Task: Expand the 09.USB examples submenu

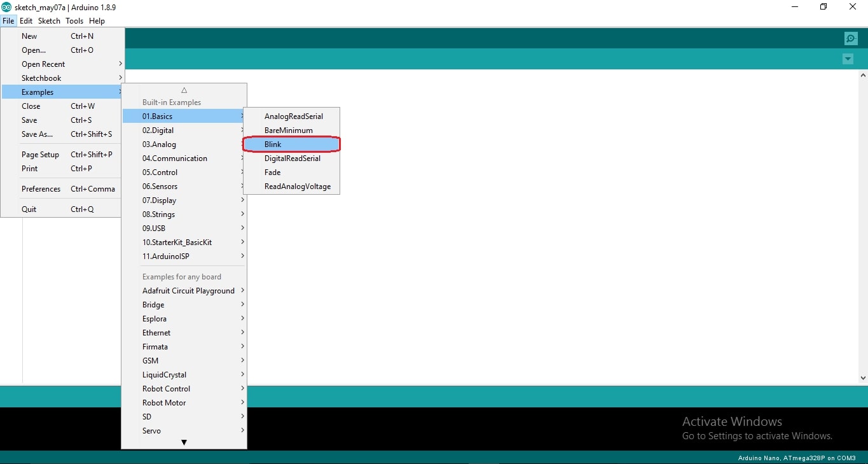Action: (x=184, y=228)
